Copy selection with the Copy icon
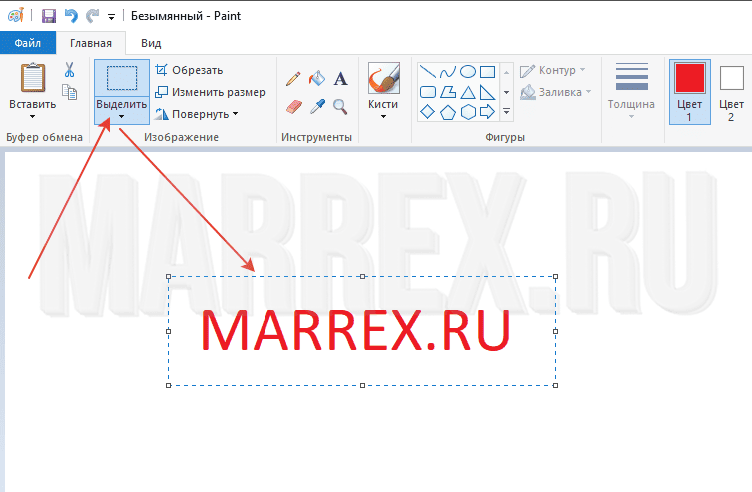 pos(70,92)
